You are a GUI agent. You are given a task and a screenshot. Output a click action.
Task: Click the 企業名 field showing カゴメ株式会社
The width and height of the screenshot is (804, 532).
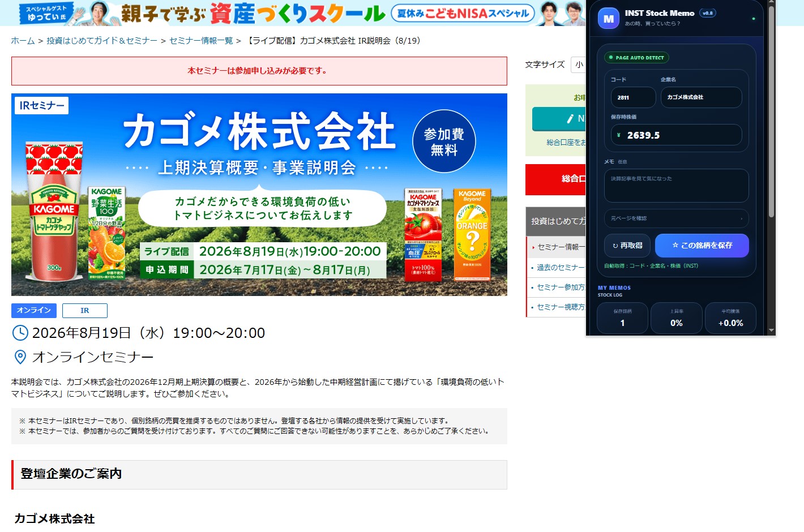(702, 97)
